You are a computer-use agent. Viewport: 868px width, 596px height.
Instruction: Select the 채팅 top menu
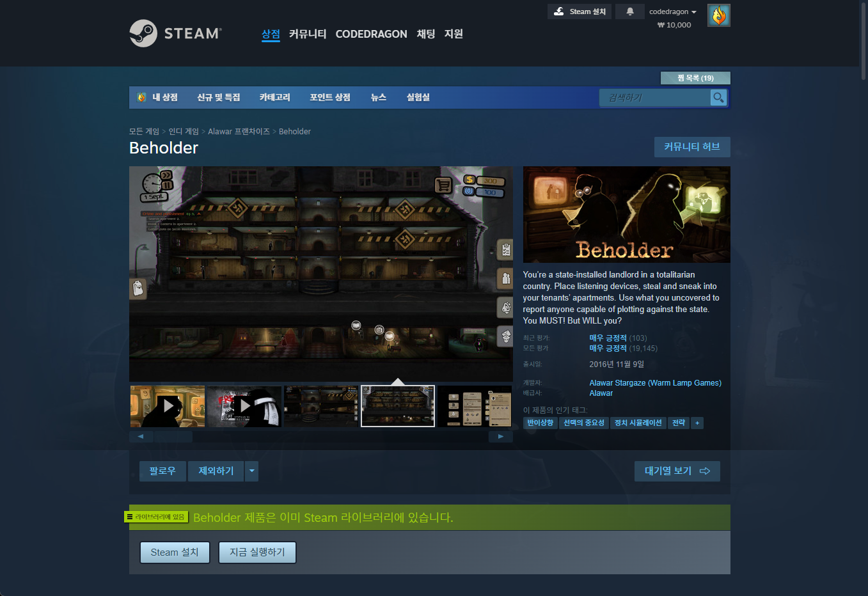tap(426, 34)
